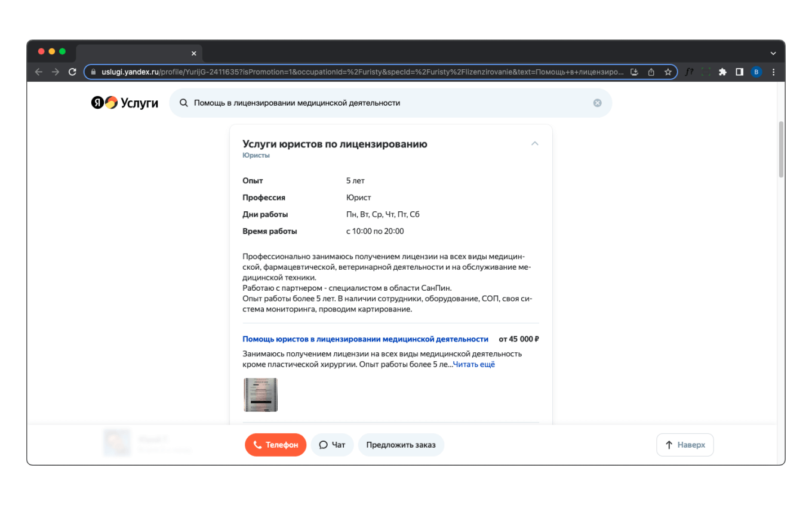The width and height of the screenshot is (812, 505).
Task: Click the Яндекс Услуги logo
Action: click(125, 103)
